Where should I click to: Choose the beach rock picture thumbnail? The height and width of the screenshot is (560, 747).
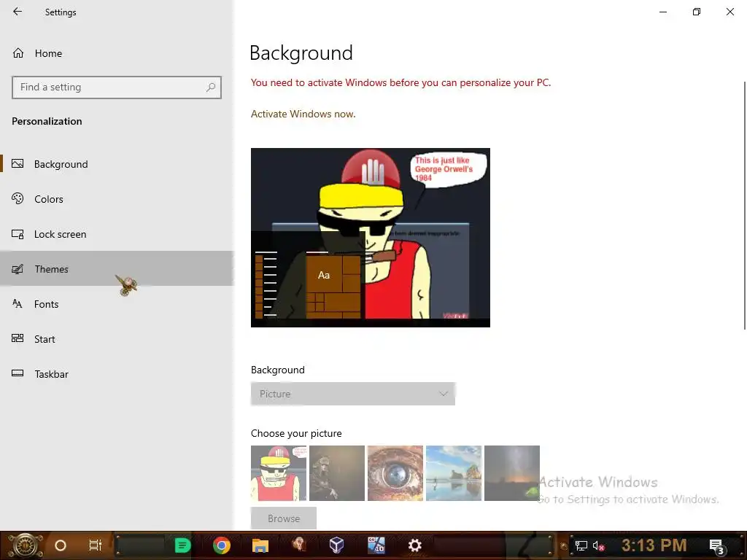tap(454, 472)
